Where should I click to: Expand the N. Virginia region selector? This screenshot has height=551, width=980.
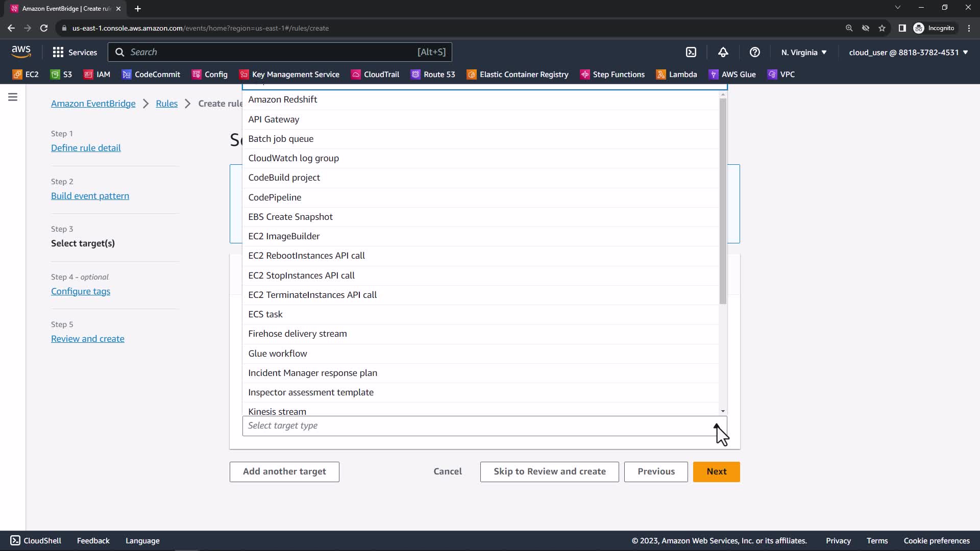[x=803, y=52]
